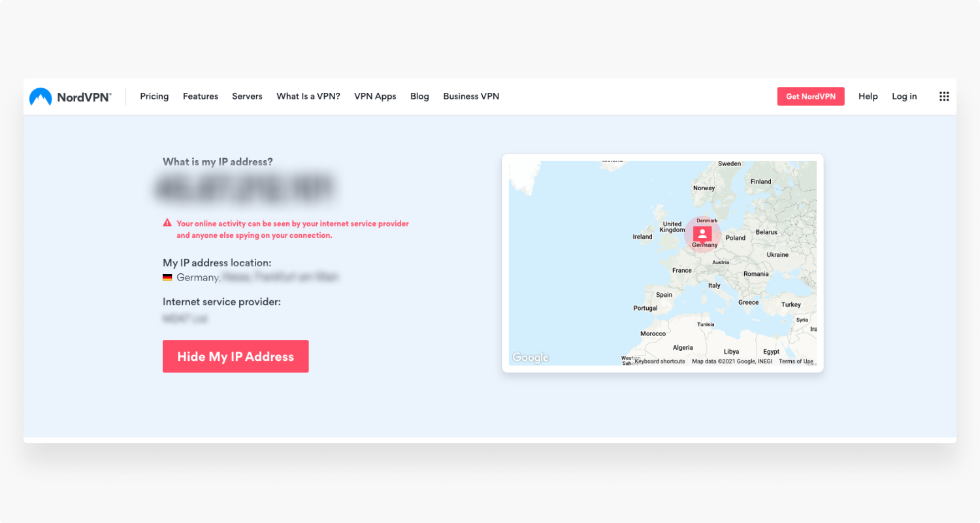Click the red warning triangle icon

point(167,223)
